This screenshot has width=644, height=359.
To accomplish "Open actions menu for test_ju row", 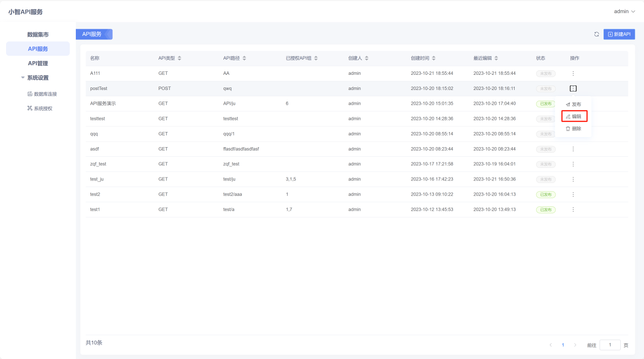I will click(573, 179).
